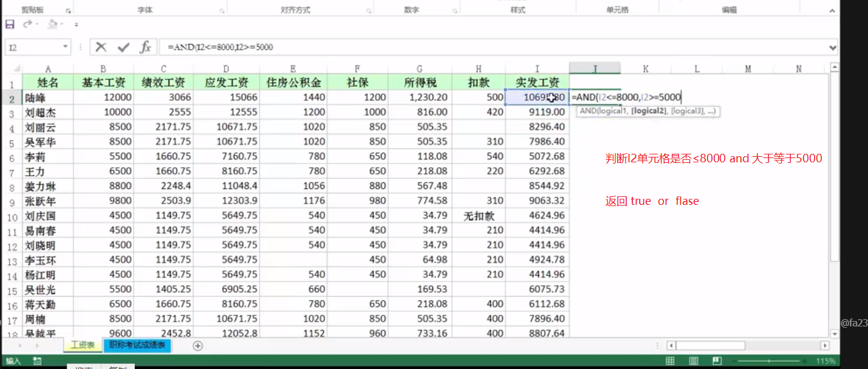Select column D header
The width and height of the screenshot is (868, 369).
click(226, 69)
